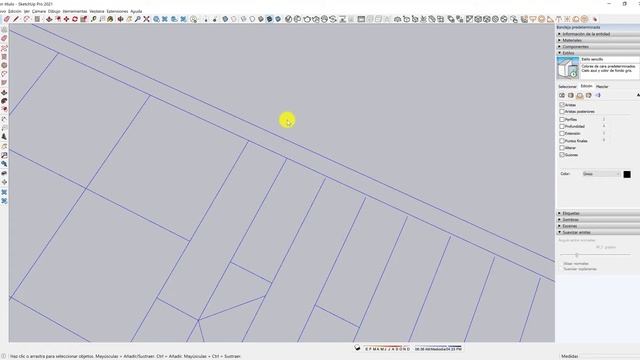Open Watermark settings in style editor

(x=589, y=95)
